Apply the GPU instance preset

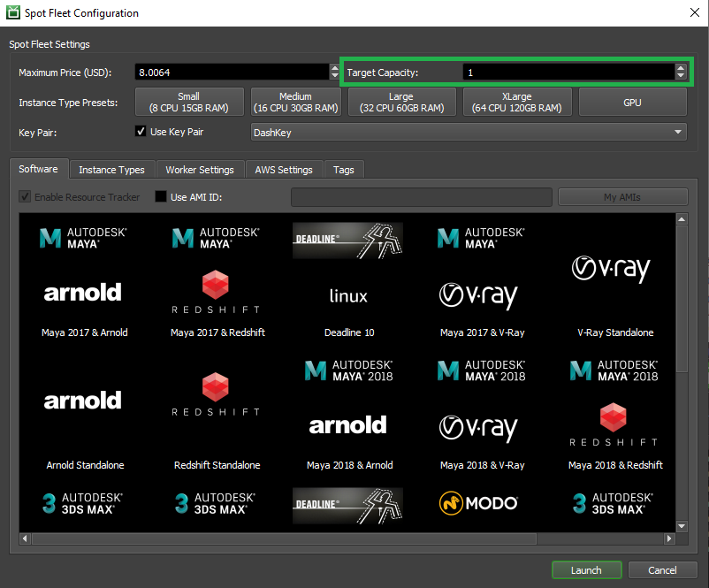pos(632,103)
